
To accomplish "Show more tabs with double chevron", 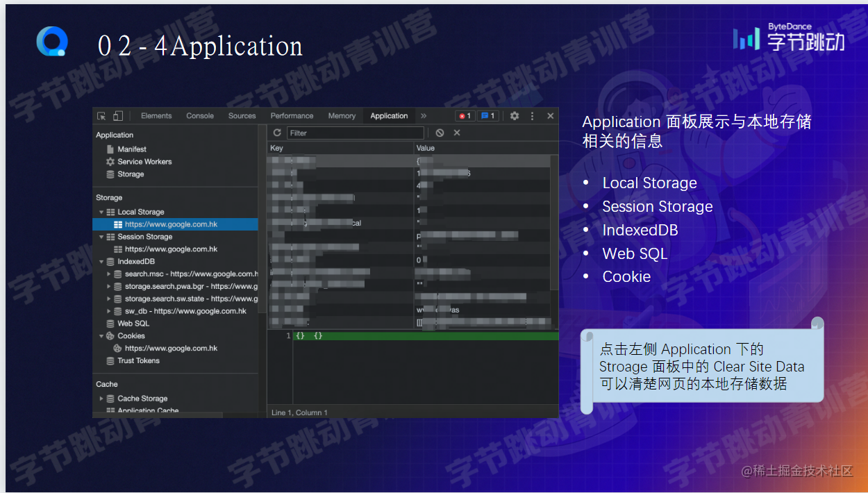I will [x=424, y=116].
